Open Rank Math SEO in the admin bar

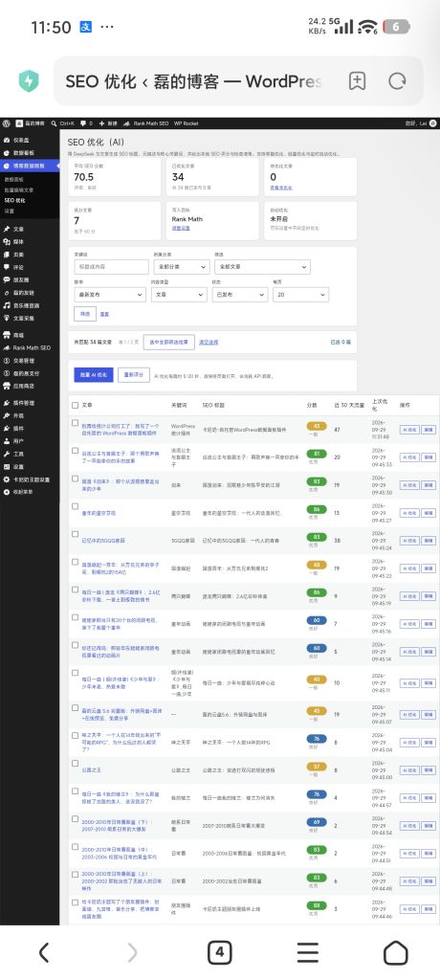(147, 123)
